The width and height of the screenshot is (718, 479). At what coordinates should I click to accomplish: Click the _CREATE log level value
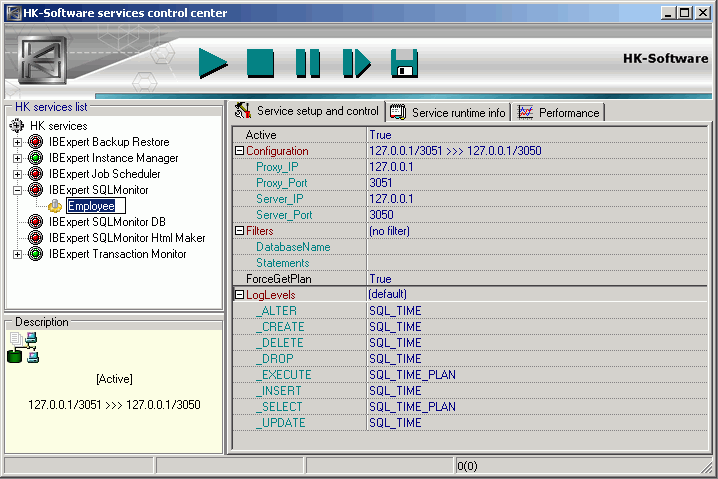[x=537, y=327]
